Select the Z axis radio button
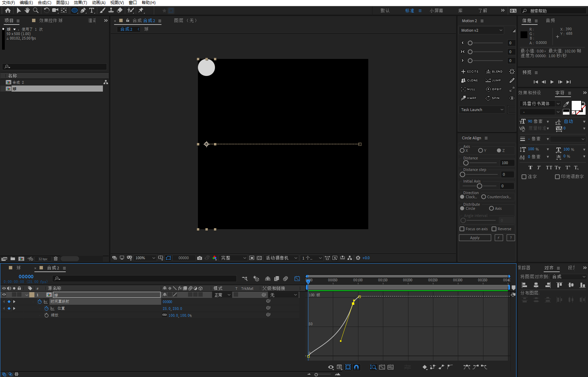 (x=499, y=151)
